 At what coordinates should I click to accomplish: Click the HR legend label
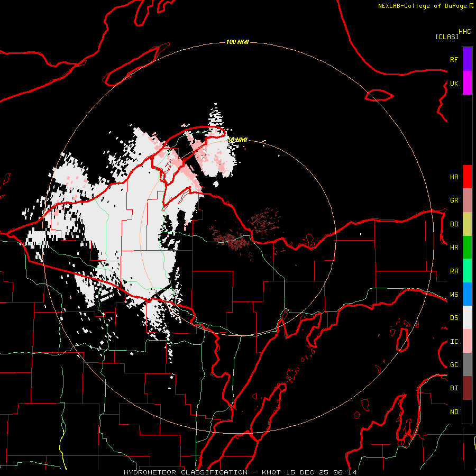click(454, 248)
